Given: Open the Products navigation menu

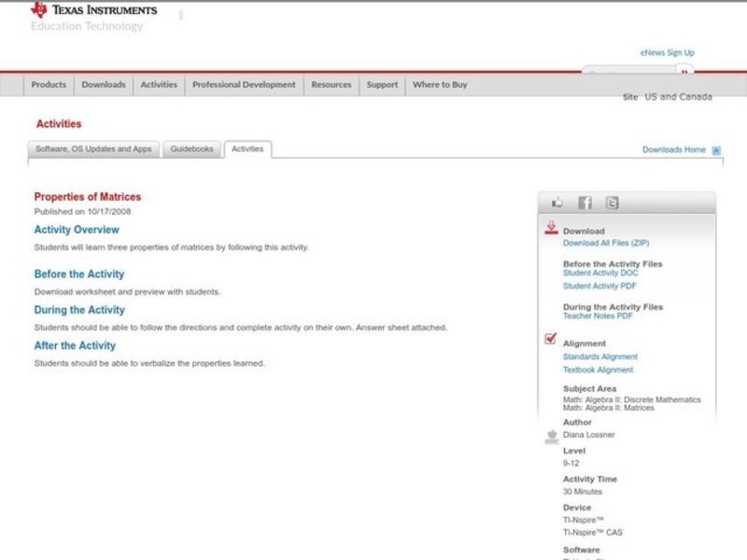Looking at the screenshot, I should click(49, 85).
